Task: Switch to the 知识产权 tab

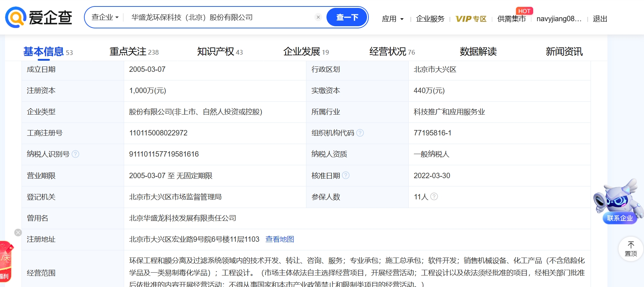Action: pyautogui.click(x=220, y=52)
